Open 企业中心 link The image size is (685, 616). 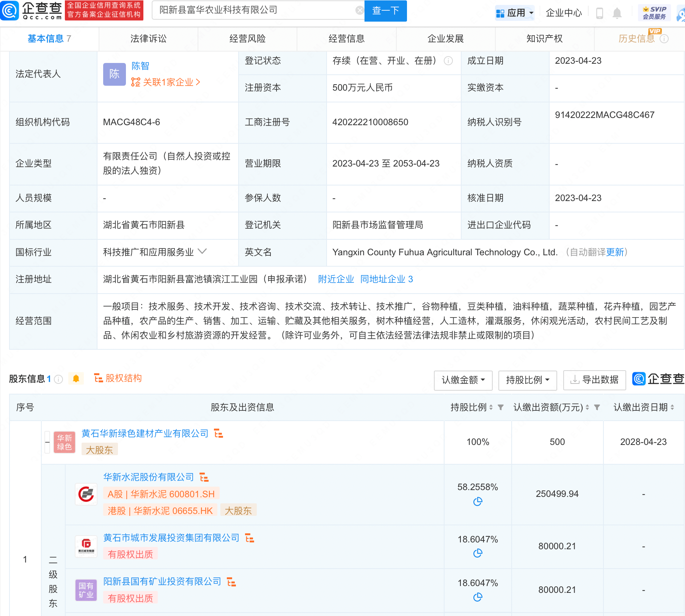click(x=564, y=13)
